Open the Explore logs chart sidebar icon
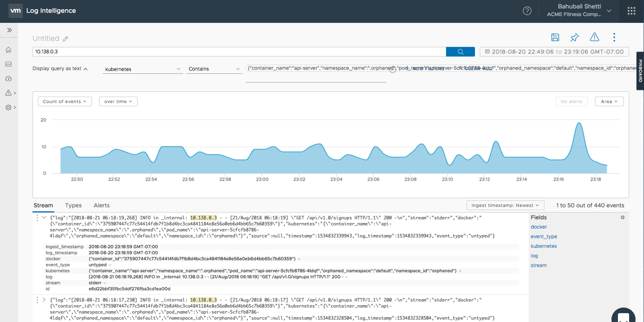The height and width of the screenshot is (322, 644). [x=8, y=64]
